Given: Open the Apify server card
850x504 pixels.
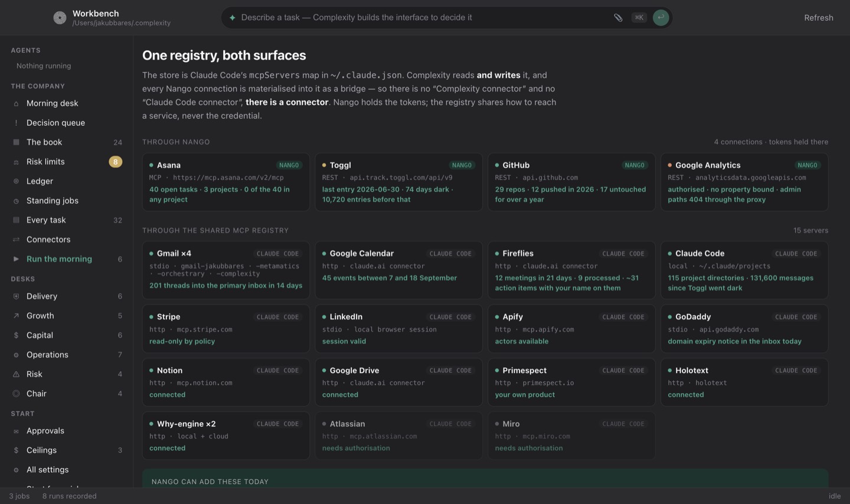Looking at the screenshot, I should click(x=571, y=329).
